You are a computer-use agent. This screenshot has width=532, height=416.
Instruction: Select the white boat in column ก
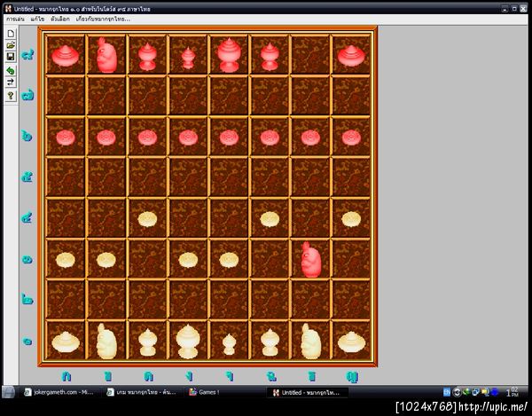[x=66, y=341]
